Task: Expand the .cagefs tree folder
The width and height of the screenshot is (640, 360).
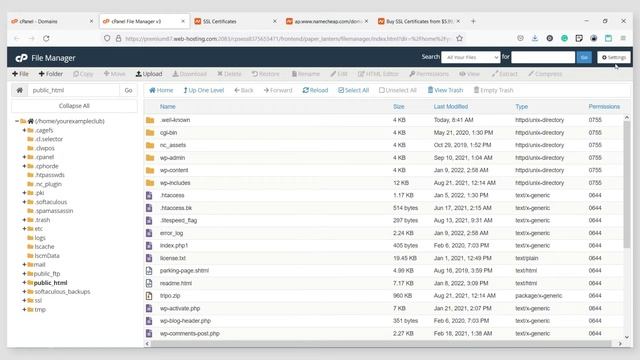Action: tap(24, 130)
